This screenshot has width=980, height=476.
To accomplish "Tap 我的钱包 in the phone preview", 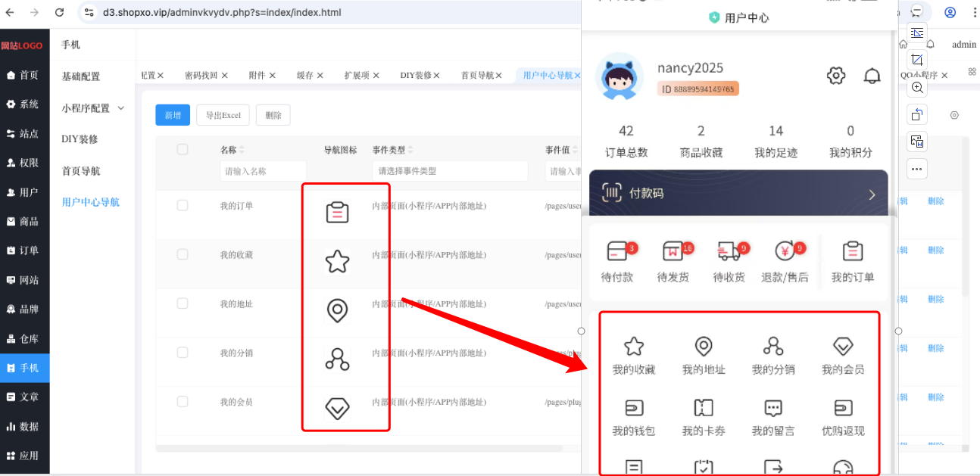I will [x=634, y=418].
